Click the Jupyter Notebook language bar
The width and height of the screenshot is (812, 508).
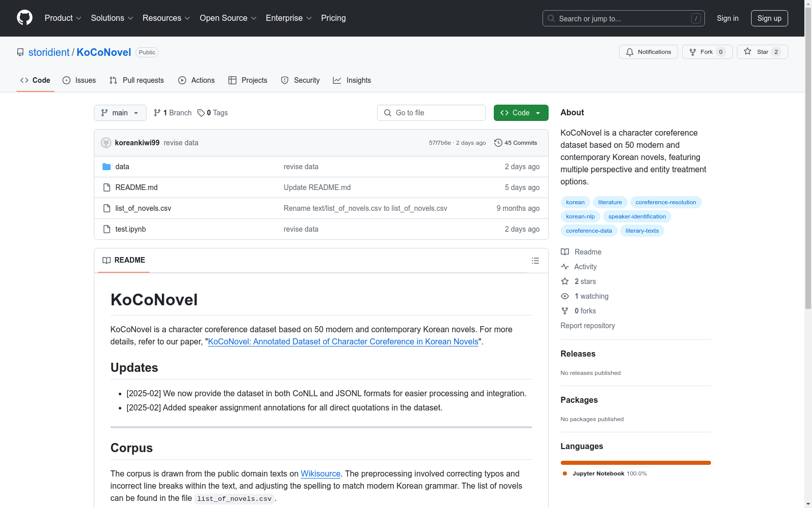click(636, 463)
